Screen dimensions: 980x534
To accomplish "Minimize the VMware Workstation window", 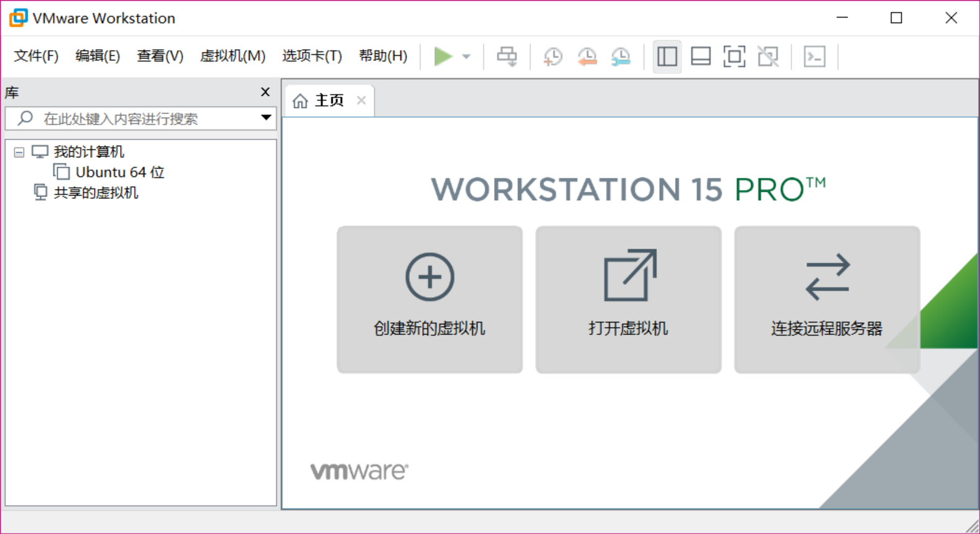I will tap(842, 18).
